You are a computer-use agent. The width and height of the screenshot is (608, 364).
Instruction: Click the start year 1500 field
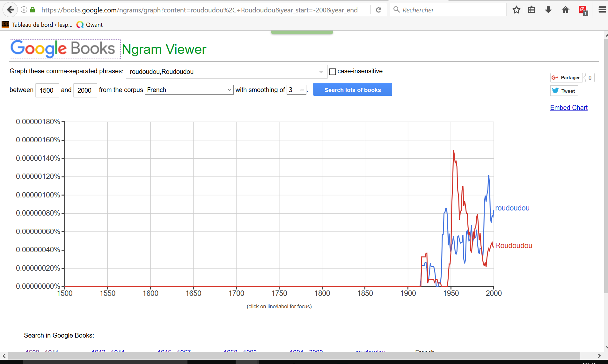tap(47, 90)
